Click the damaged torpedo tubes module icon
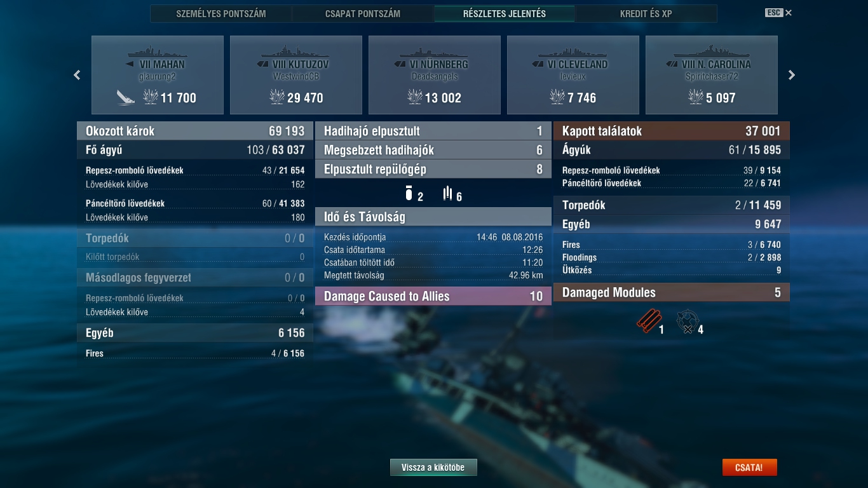 point(649,322)
